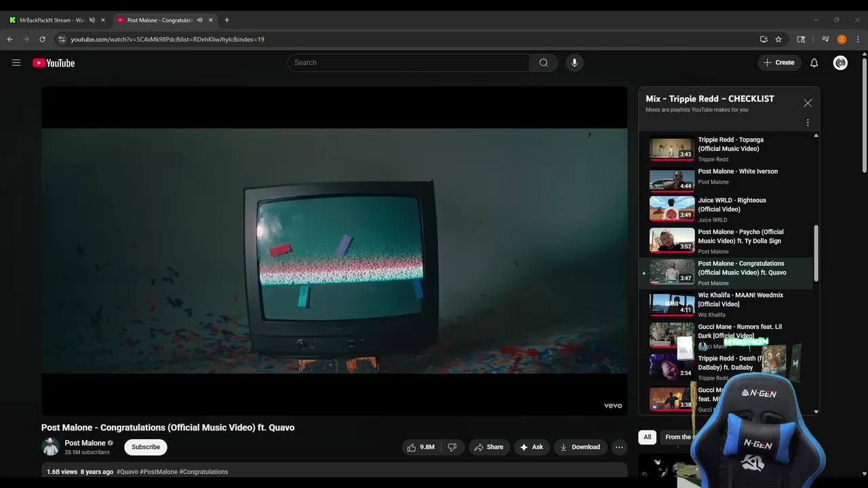
Task: Open the Chrome three-dot menu
Action: click(x=858, y=39)
